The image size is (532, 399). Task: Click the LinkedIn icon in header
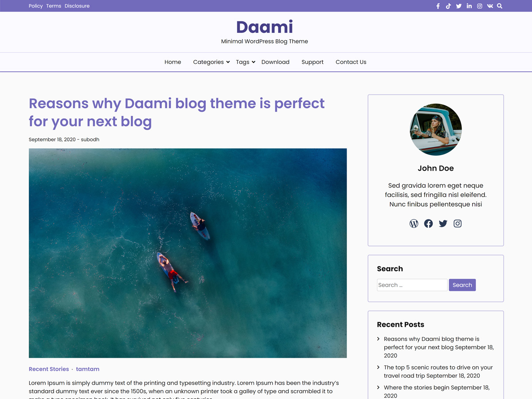(469, 6)
